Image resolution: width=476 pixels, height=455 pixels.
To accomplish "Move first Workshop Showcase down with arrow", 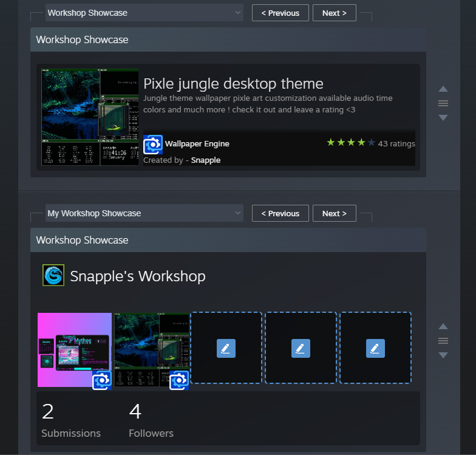I will click(x=443, y=118).
